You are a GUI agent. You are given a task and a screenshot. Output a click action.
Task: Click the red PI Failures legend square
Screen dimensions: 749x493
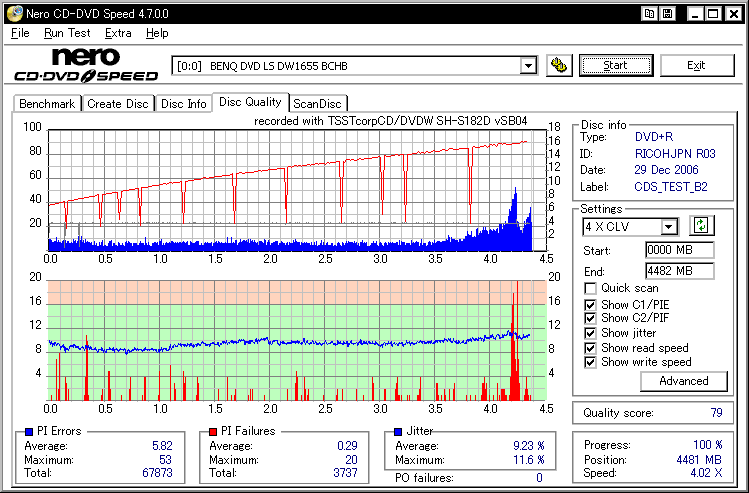point(213,432)
